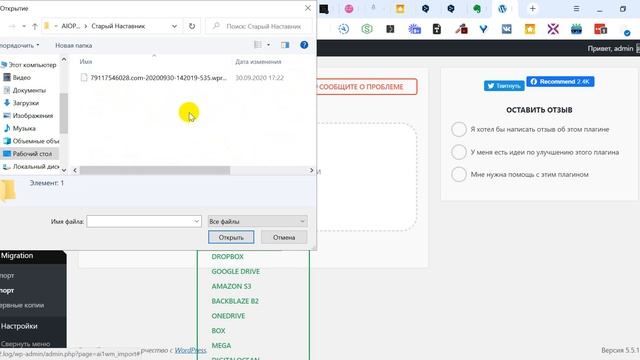Click the blue Y extension icon

(483, 29)
